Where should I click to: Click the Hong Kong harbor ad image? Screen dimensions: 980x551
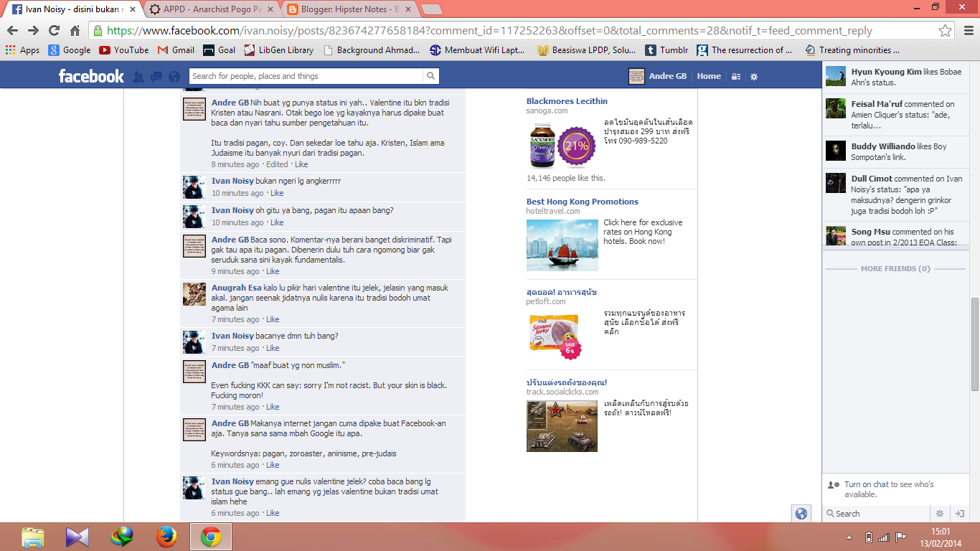tap(562, 245)
